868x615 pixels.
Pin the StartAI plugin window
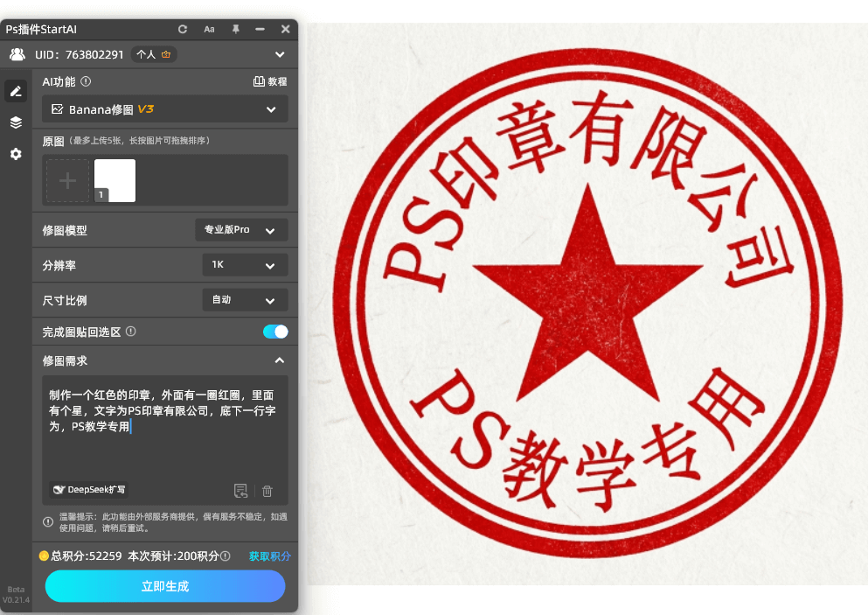[234, 29]
